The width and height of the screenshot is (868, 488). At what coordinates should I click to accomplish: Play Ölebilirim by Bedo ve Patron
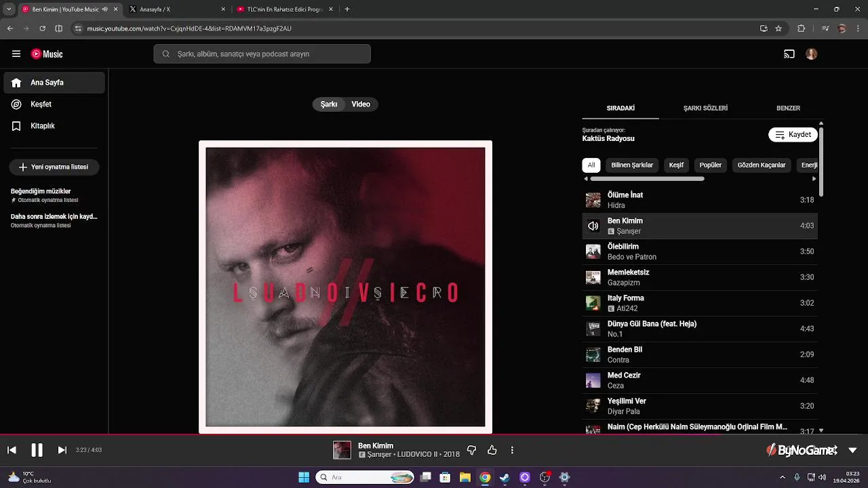coord(700,251)
